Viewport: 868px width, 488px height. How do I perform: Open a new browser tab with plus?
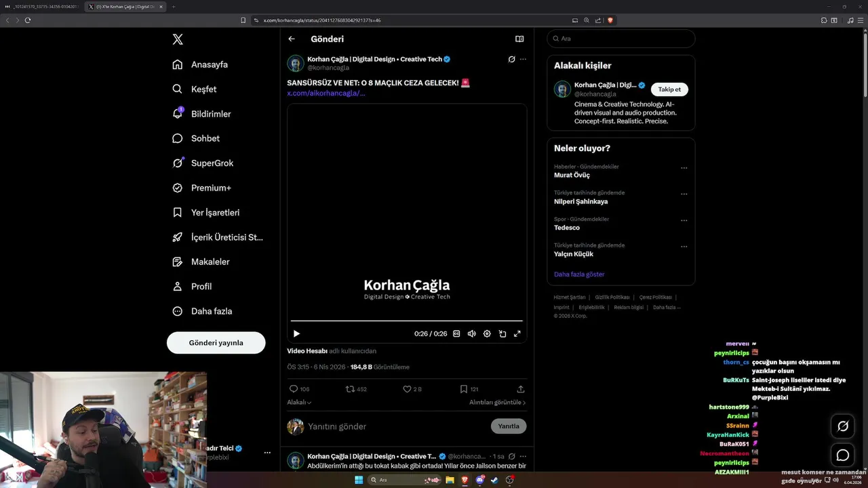tap(173, 7)
